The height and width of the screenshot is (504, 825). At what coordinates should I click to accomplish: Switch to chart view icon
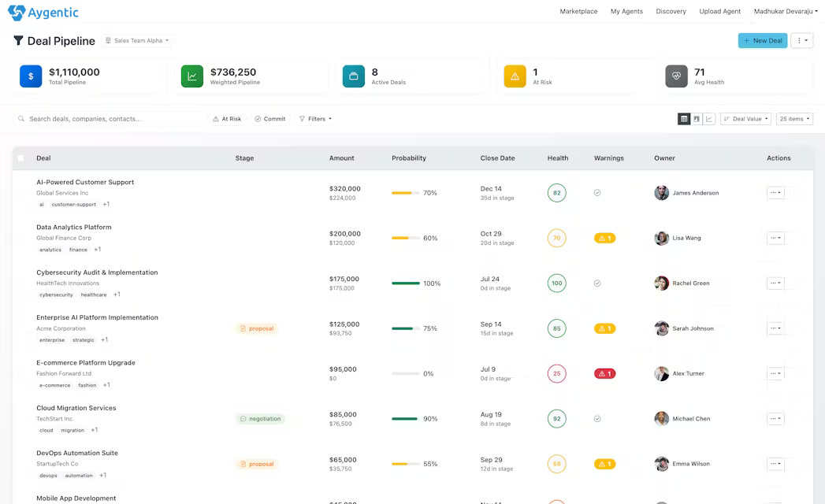click(x=708, y=119)
